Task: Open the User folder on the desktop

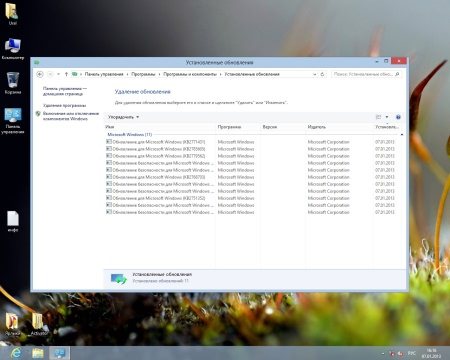Action: click(x=12, y=14)
